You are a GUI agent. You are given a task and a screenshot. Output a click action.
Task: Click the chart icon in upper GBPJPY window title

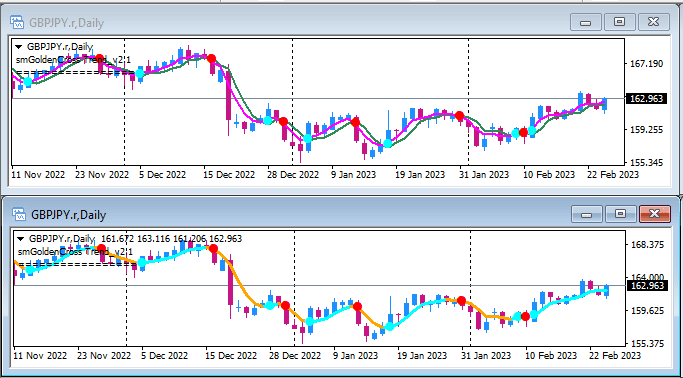pyautogui.click(x=17, y=22)
